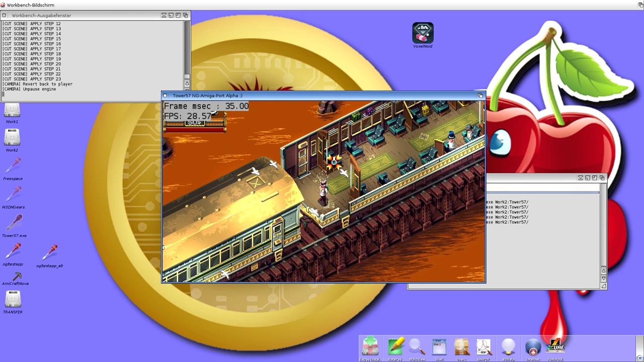Click the red health bar in game
This screenshot has height=362, width=644.
tap(195, 130)
